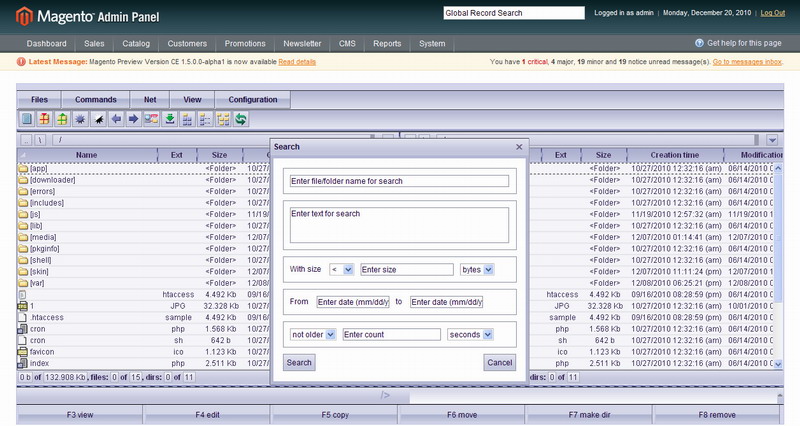
Task: Open the right panel path dropdown arrow
Action: (772, 140)
